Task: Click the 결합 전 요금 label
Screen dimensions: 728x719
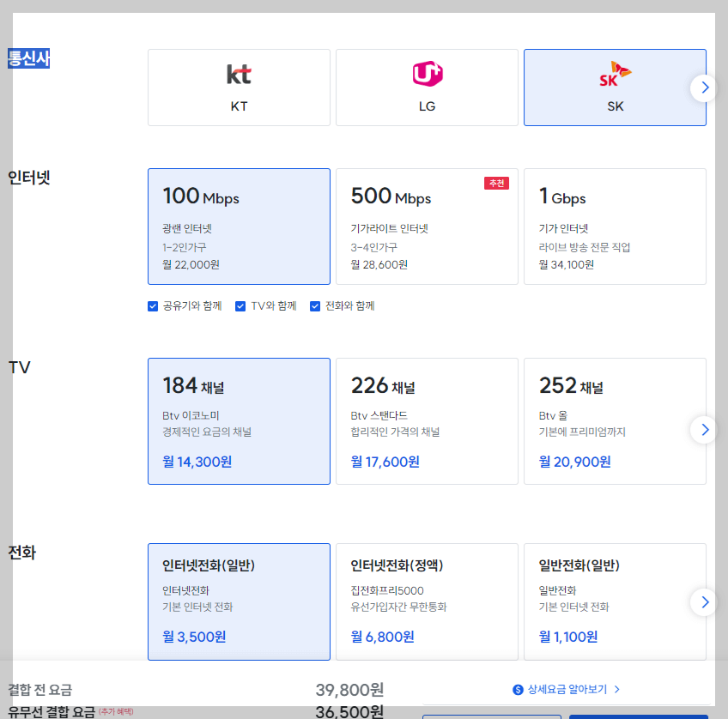Action: click(x=40, y=690)
